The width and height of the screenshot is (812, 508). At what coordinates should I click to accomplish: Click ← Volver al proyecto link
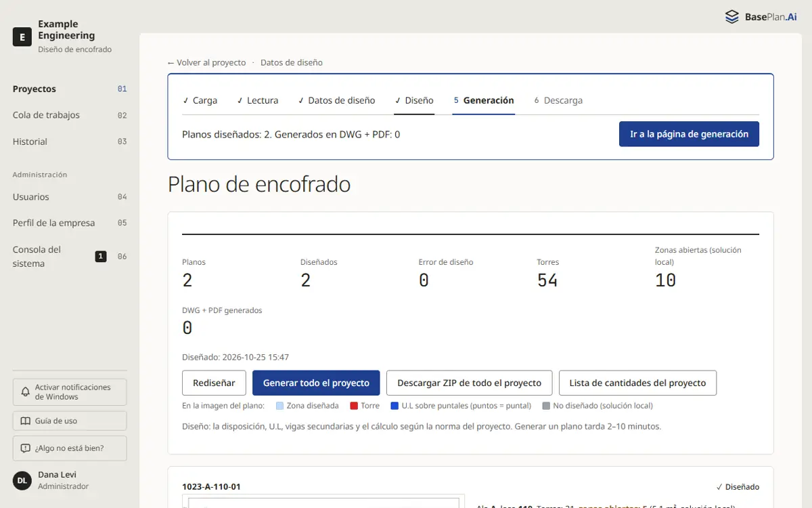coord(207,62)
